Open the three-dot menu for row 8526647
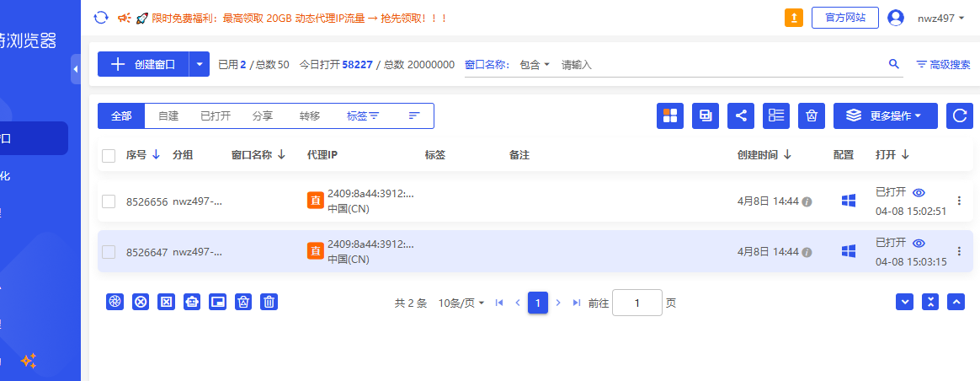Image resolution: width=980 pixels, height=381 pixels. click(960, 251)
